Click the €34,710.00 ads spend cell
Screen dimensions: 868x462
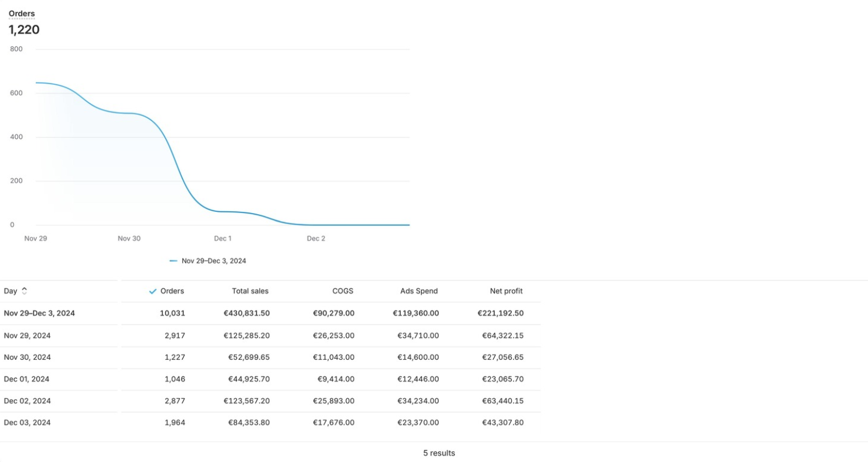(418, 335)
